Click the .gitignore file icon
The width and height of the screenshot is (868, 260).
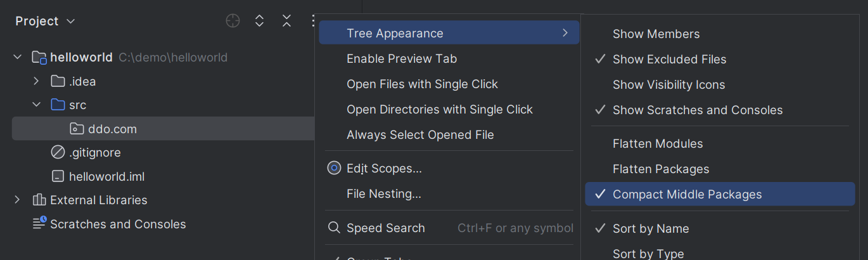click(58, 152)
